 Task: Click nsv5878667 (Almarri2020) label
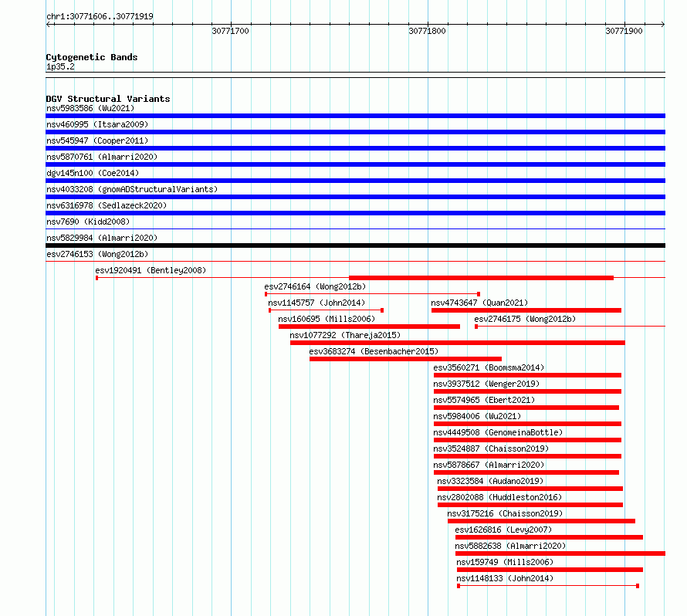point(489,465)
